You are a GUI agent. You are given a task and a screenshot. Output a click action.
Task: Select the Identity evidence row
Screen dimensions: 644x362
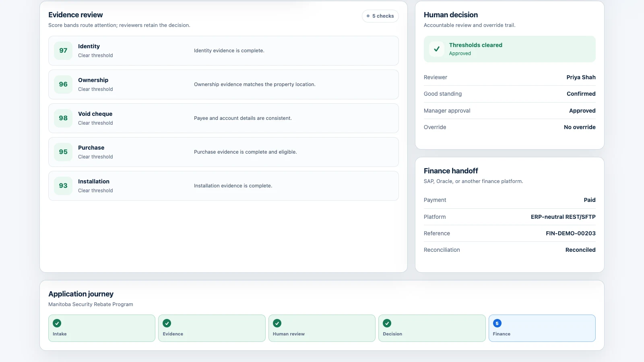pyautogui.click(x=223, y=51)
